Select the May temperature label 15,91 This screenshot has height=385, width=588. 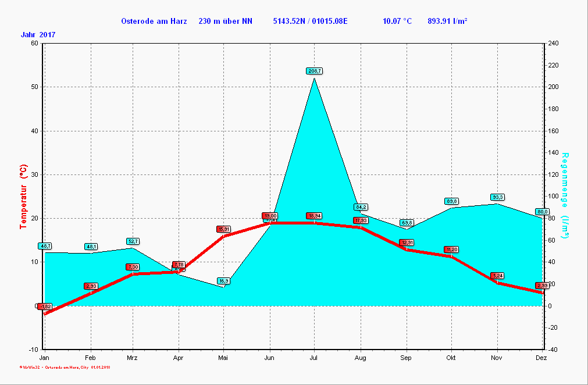click(x=224, y=229)
